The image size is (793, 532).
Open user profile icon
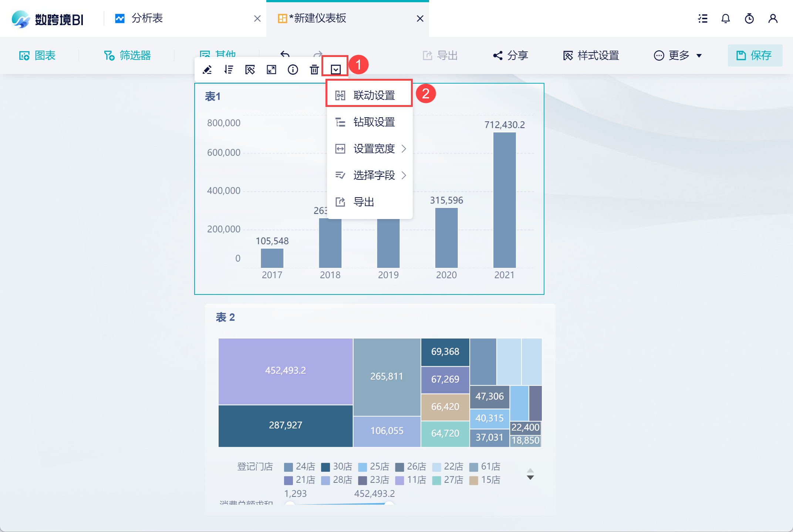click(x=773, y=18)
